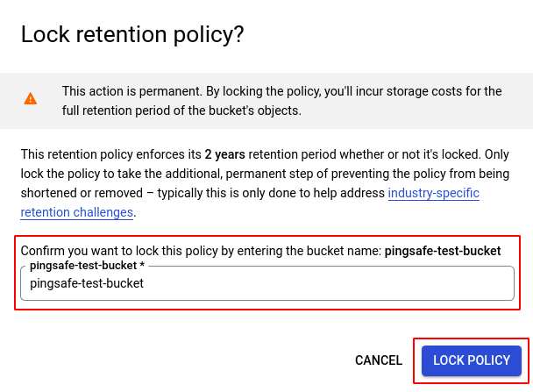Click the typed "pingsafe-test-bucket" text inside the field
The height and width of the screenshot is (392, 533).
(86, 283)
